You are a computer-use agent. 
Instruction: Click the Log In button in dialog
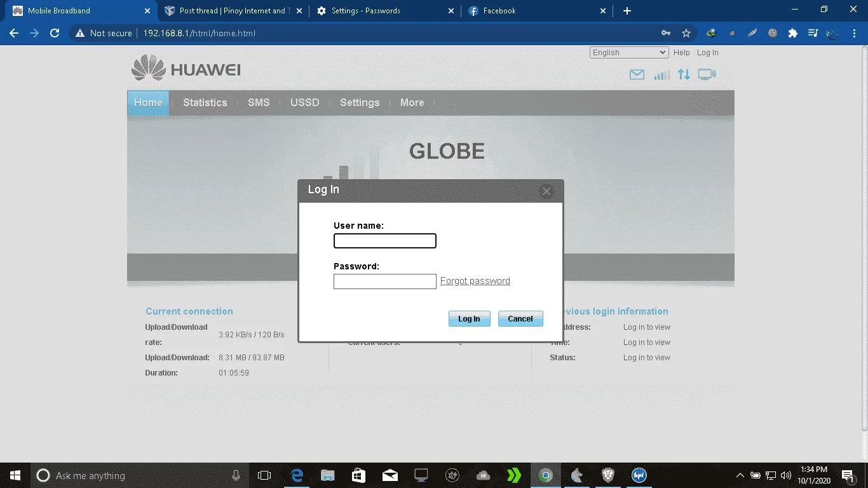pyautogui.click(x=469, y=319)
